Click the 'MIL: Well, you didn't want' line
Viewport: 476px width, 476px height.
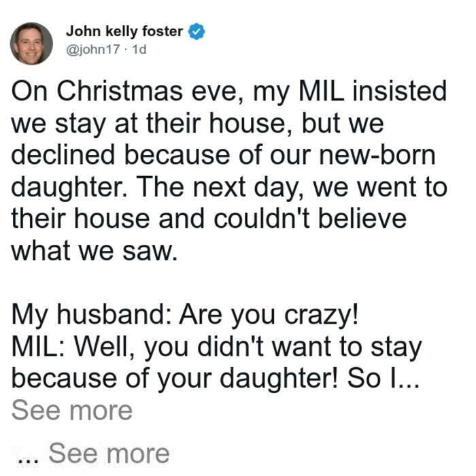(217, 347)
